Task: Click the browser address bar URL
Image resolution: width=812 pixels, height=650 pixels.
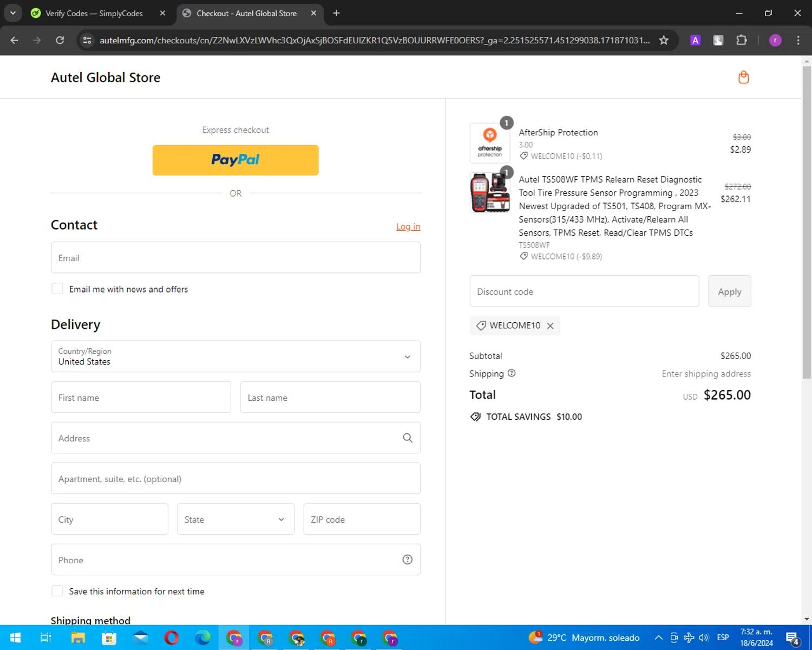Action: 375,40
